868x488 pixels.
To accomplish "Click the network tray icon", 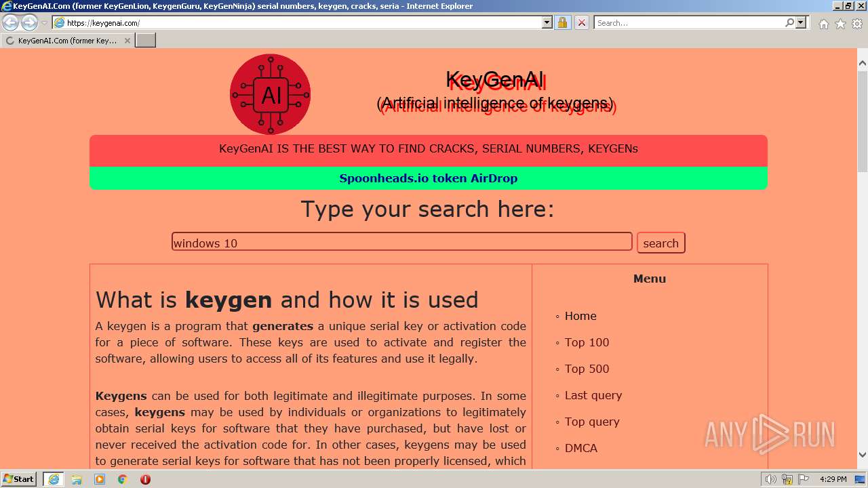I will pyautogui.click(x=787, y=479).
